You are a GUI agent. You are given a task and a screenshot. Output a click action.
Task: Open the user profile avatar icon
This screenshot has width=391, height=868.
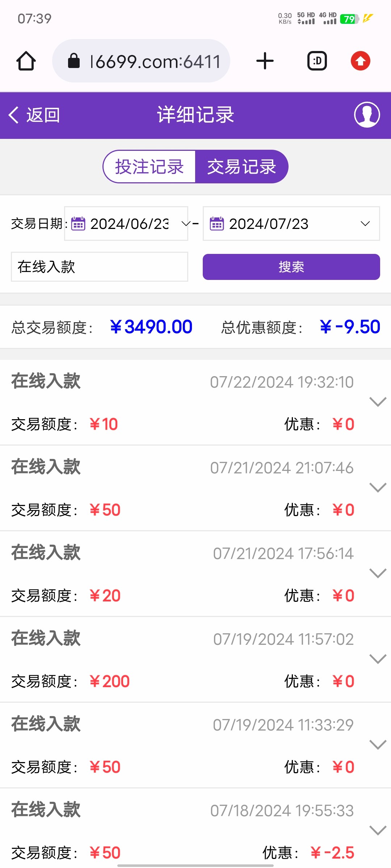pyautogui.click(x=367, y=115)
